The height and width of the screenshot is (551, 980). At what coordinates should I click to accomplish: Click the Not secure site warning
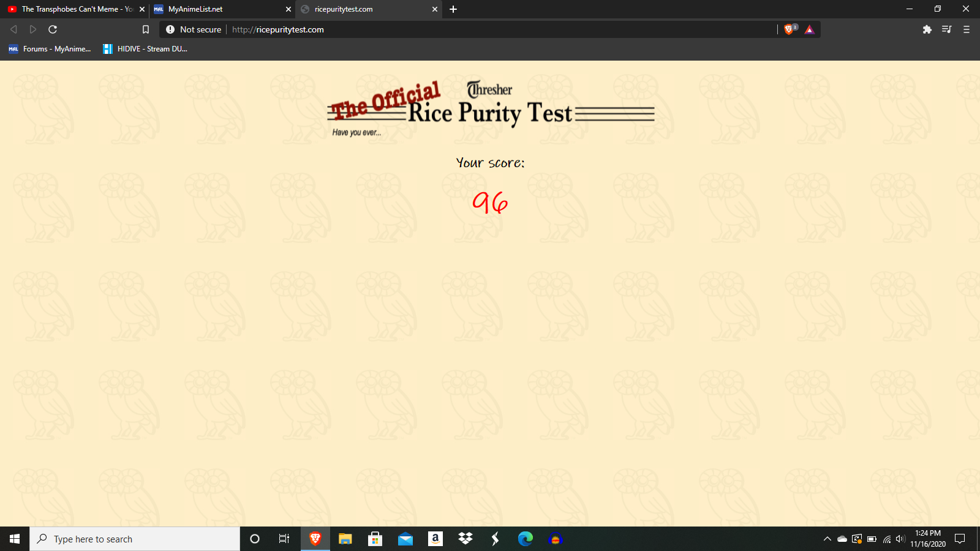(194, 29)
